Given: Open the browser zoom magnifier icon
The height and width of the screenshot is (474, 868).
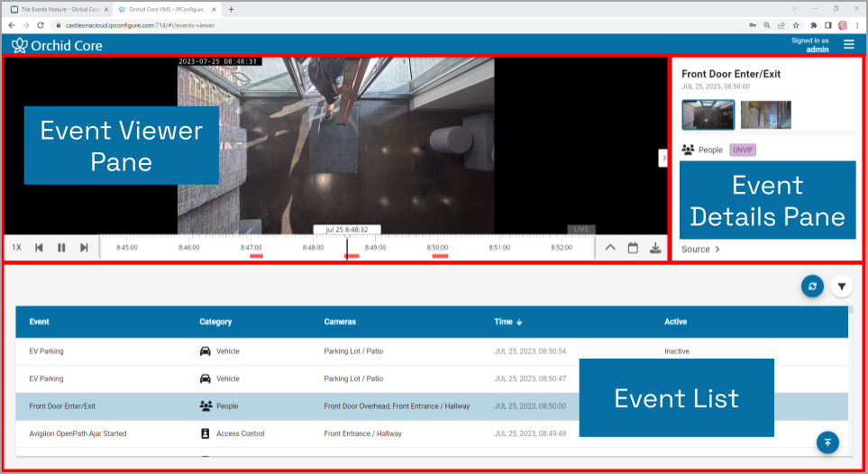Looking at the screenshot, I should (767, 25).
